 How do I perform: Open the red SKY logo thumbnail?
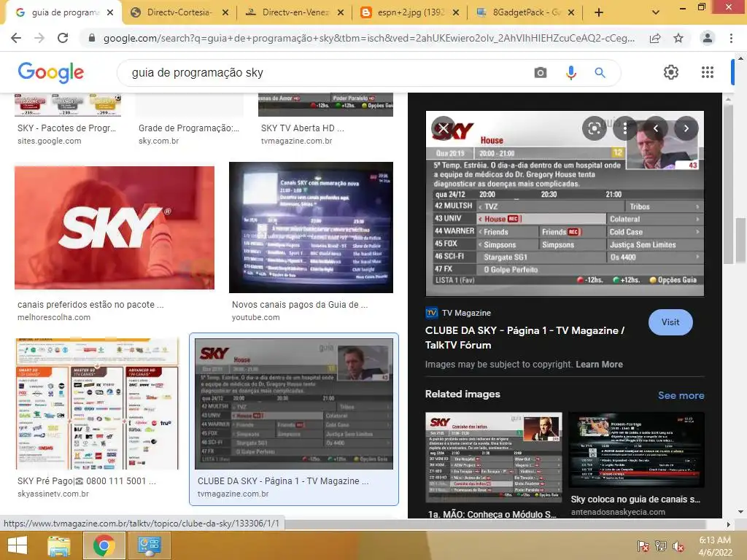pos(115,227)
